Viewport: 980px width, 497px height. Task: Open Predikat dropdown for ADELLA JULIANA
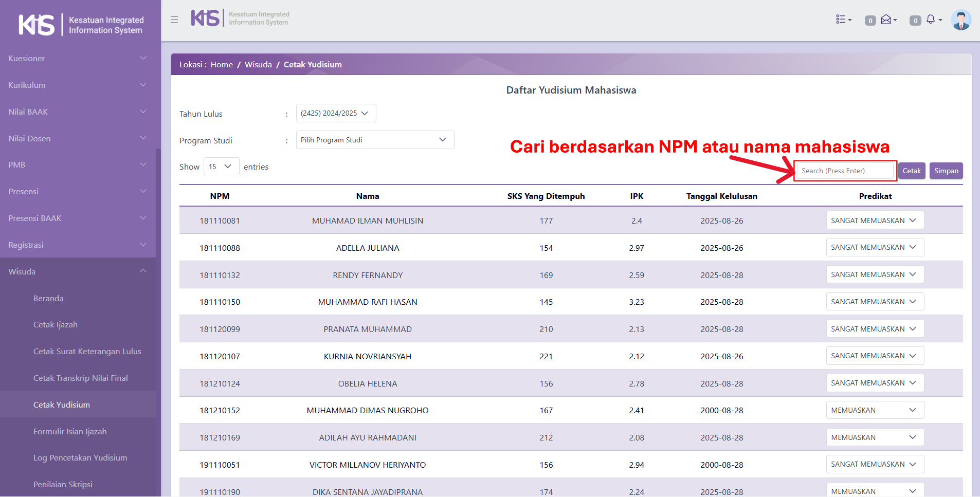(875, 248)
